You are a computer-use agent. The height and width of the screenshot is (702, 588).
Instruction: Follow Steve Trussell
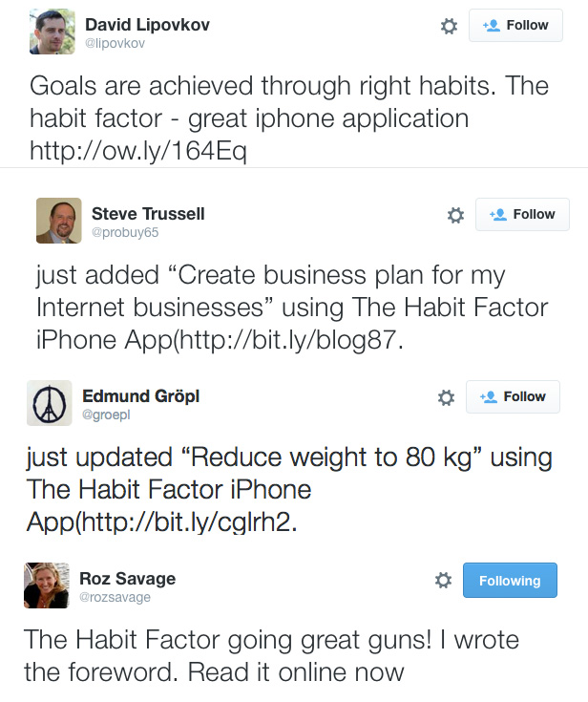point(522,215)
